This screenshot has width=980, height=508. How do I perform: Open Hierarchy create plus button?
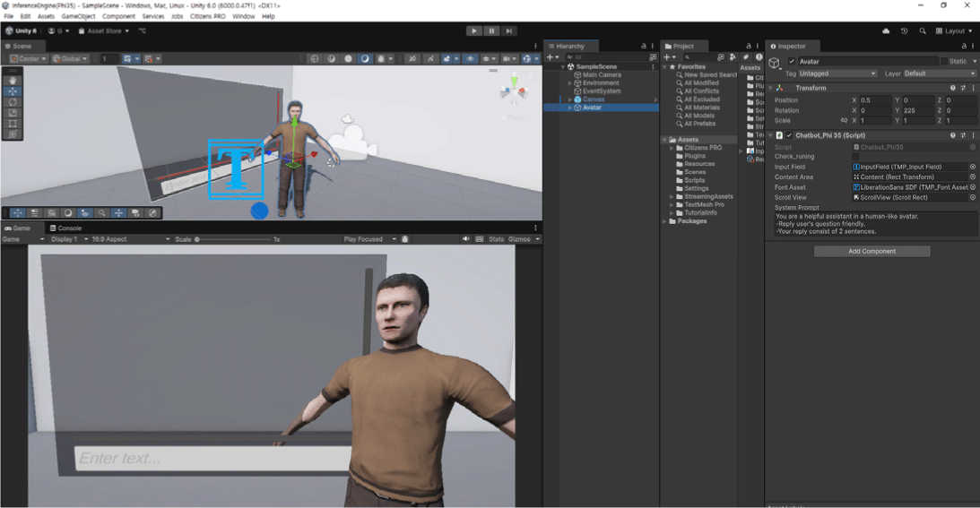(x=551, y=56)
